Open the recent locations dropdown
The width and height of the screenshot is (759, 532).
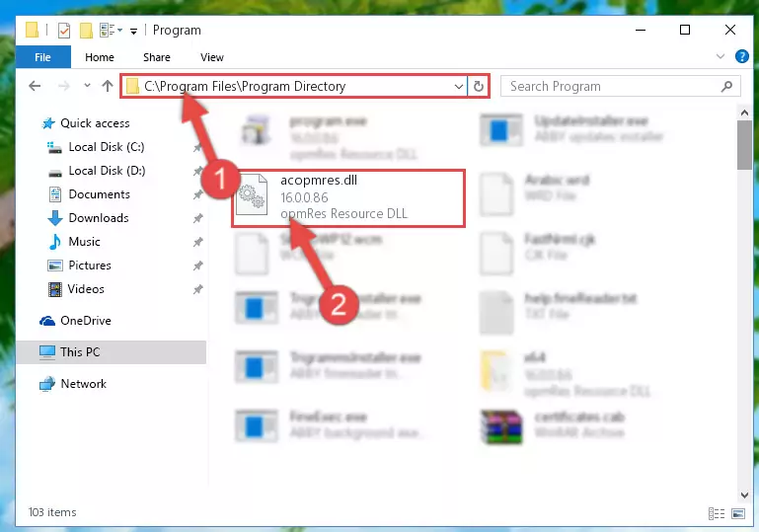(x=87, y=86)
